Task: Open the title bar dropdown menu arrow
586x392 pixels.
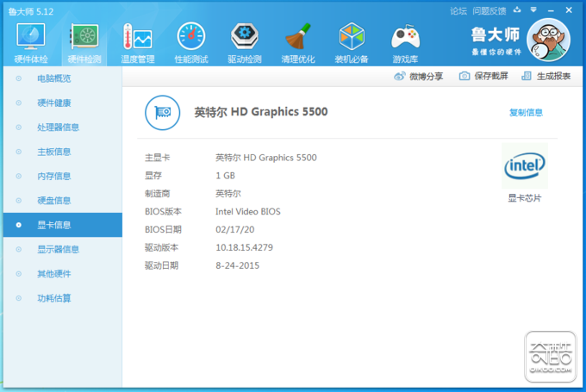Action: pyautogui.click(x=533, y=10)
